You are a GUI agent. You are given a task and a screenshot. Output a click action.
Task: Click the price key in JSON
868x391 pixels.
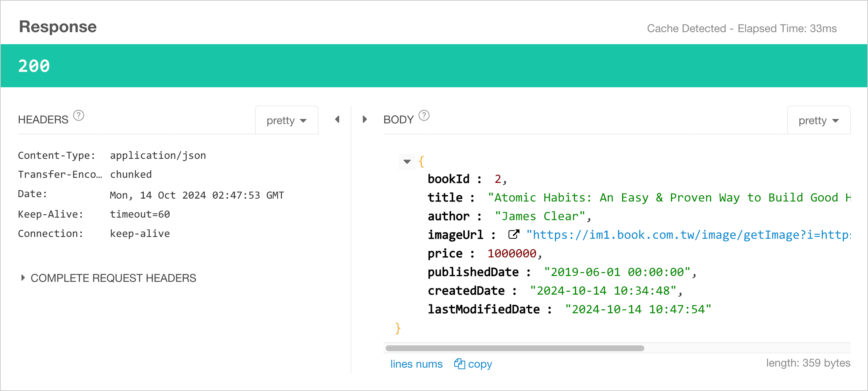pyautogui.click(x=445, y=253)
